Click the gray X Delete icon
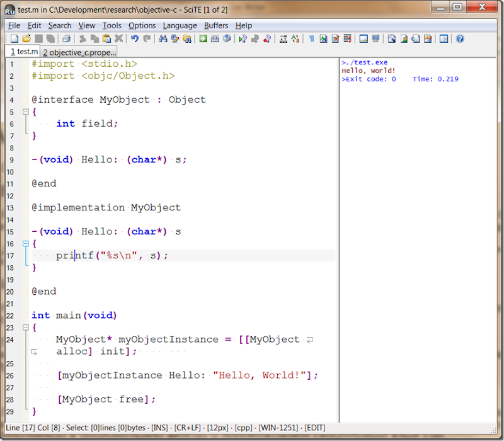 (x=118, y=39)
